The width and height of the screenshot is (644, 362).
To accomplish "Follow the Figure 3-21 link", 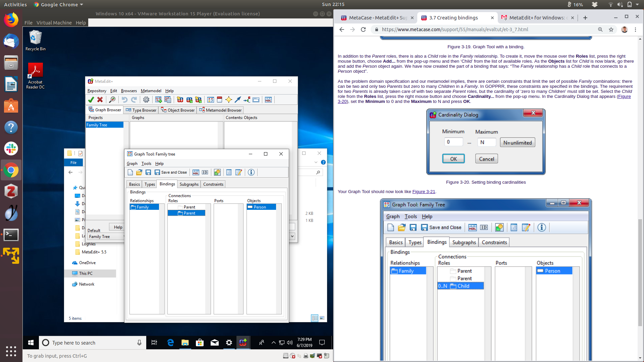I will [423, 192].
